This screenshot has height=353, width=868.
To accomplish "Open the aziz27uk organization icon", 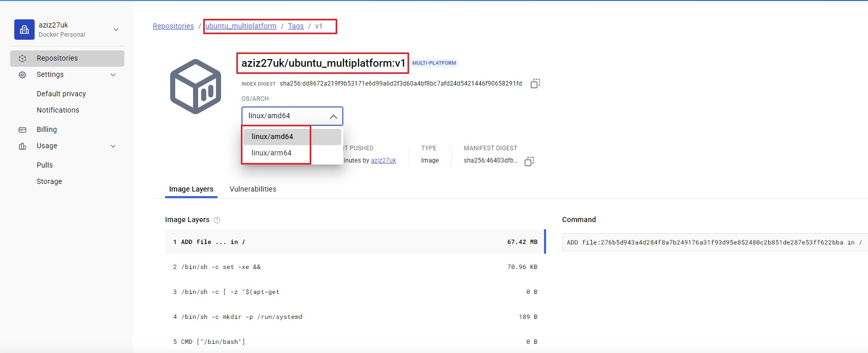I will click(24, 30).
